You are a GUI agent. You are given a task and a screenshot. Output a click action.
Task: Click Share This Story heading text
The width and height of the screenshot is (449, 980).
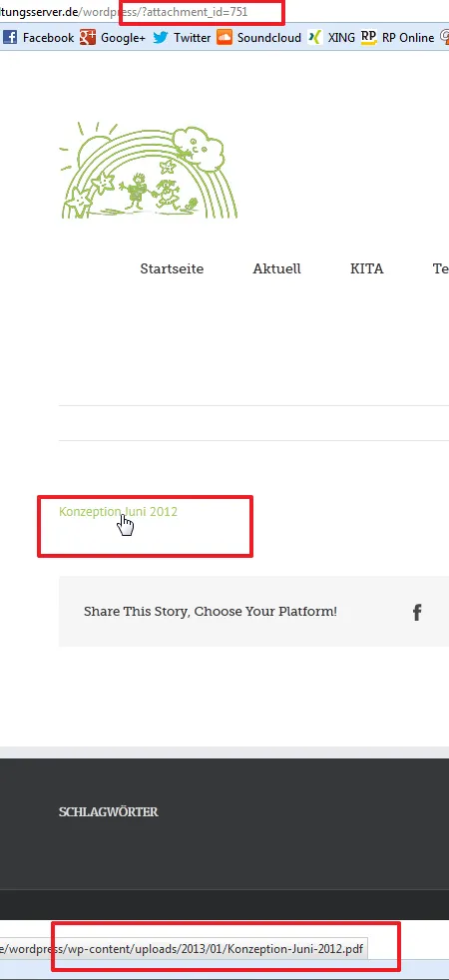pyautogui.click(x=210, y=611)
